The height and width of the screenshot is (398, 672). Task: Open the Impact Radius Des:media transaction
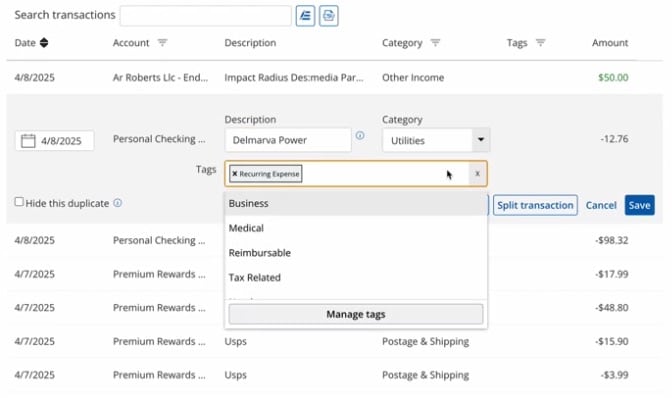click(294, 78)
